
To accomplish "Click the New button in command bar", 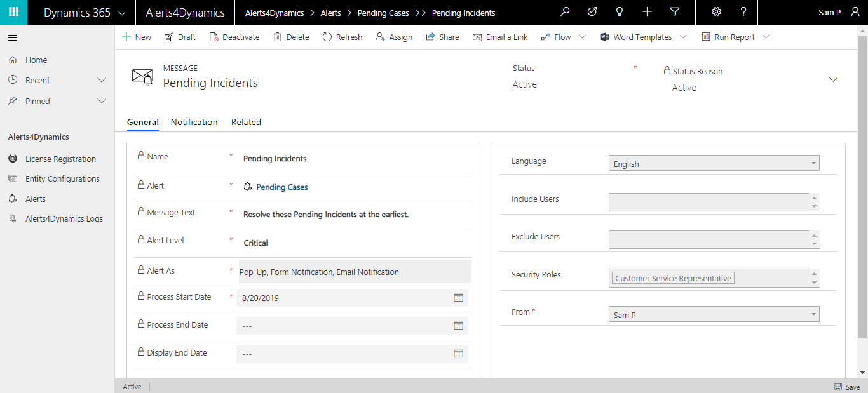I will pyautogui.click(x=137, y=37).
